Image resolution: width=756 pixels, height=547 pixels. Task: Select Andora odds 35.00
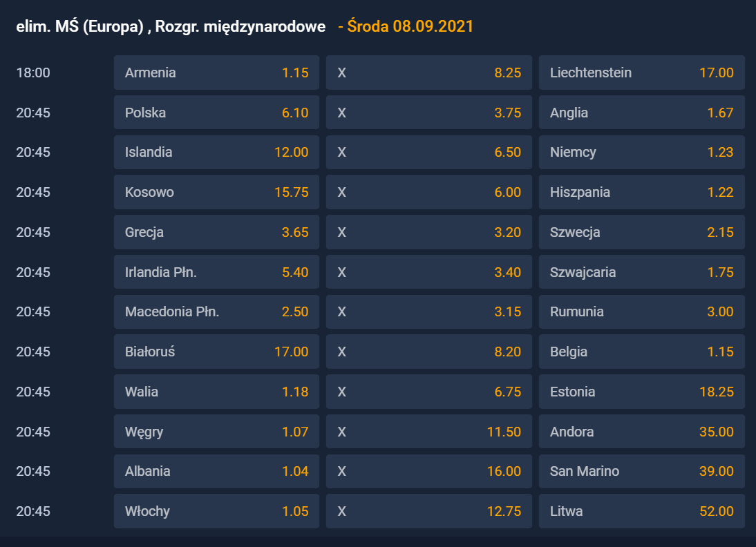[x=642, y=432]
